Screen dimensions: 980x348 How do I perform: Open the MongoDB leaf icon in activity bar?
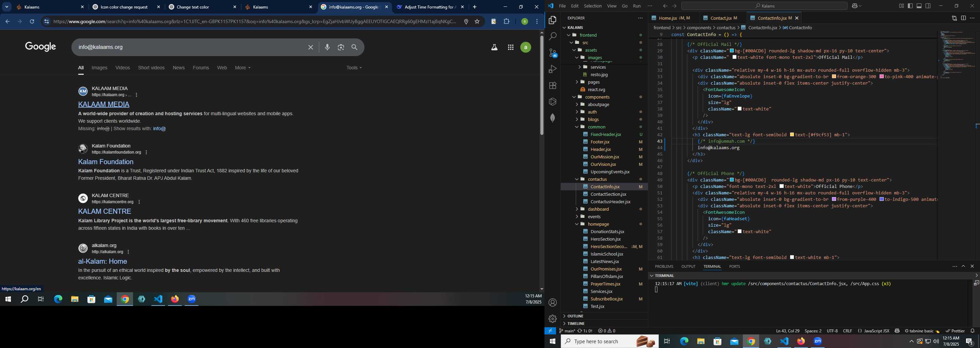(x=552, y=118)
